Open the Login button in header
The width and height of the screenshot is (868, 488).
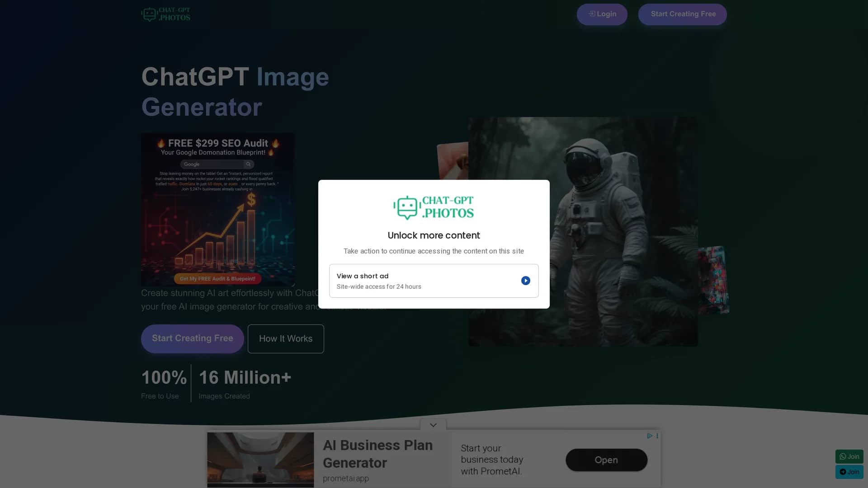(602, 14)
